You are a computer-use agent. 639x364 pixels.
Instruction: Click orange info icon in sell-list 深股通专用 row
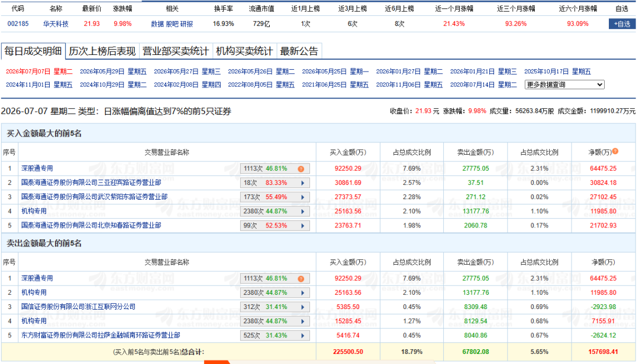point(301,279)
